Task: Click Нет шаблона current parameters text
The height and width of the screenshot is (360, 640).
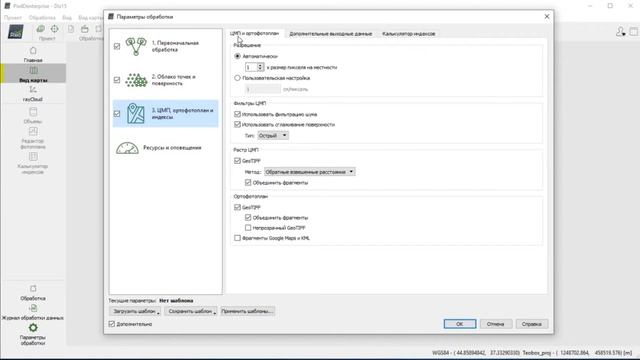Action: click(x=176, y=300)
